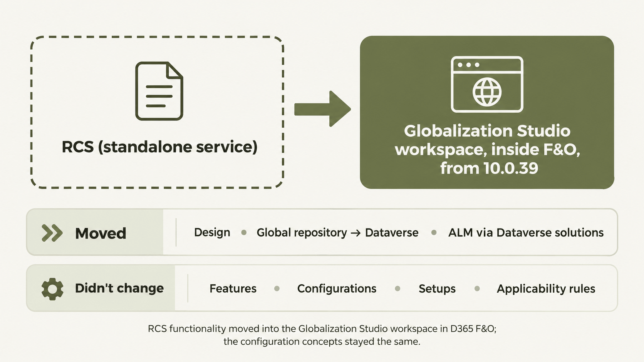The width and height of the screenshot is (644, 362).
Task: Select the "Moved" row label
Action: pos(101,233)
